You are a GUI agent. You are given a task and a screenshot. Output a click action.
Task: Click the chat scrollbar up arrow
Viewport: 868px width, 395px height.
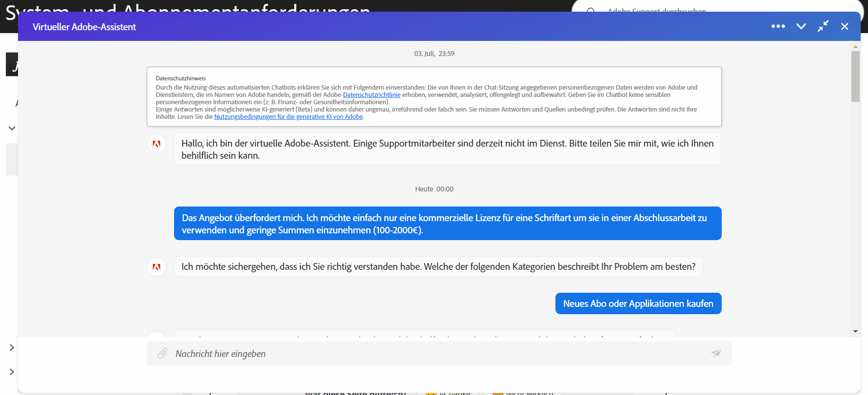click(855, 47)
